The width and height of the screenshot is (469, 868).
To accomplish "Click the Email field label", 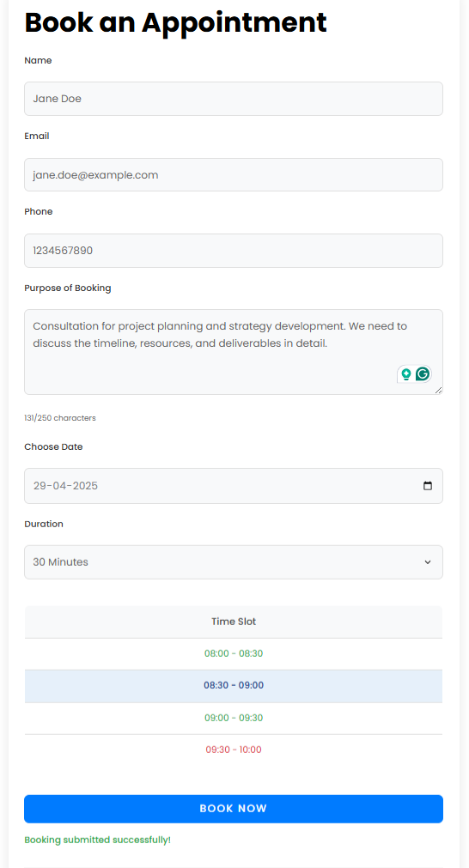I will click(x=37, y=136).
